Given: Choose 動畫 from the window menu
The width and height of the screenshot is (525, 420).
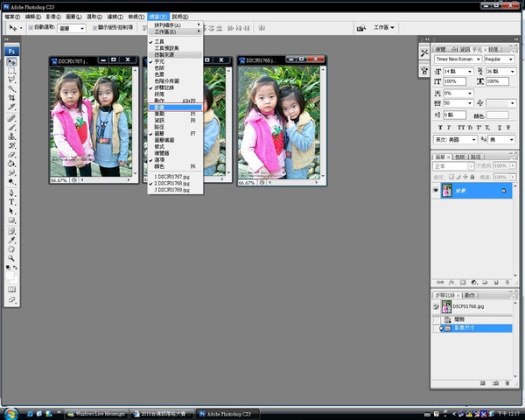Looking at the screenshot, I should (x=176, y=108).
